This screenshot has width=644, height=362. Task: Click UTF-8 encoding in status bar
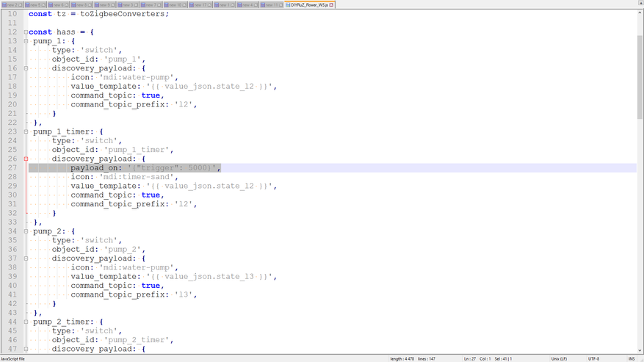pos(593,359)
